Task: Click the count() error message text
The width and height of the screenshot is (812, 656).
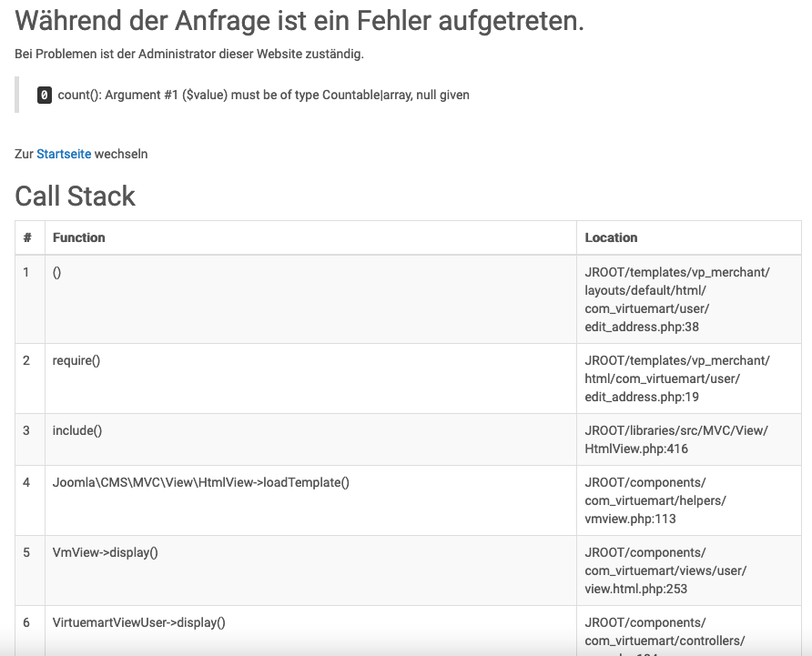Action: (x=263, y=95)
